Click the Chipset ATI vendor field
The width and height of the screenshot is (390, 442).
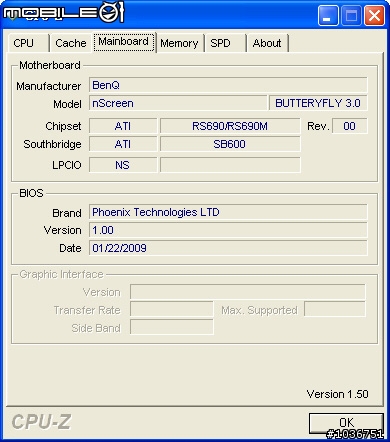(x=123, y=126)
